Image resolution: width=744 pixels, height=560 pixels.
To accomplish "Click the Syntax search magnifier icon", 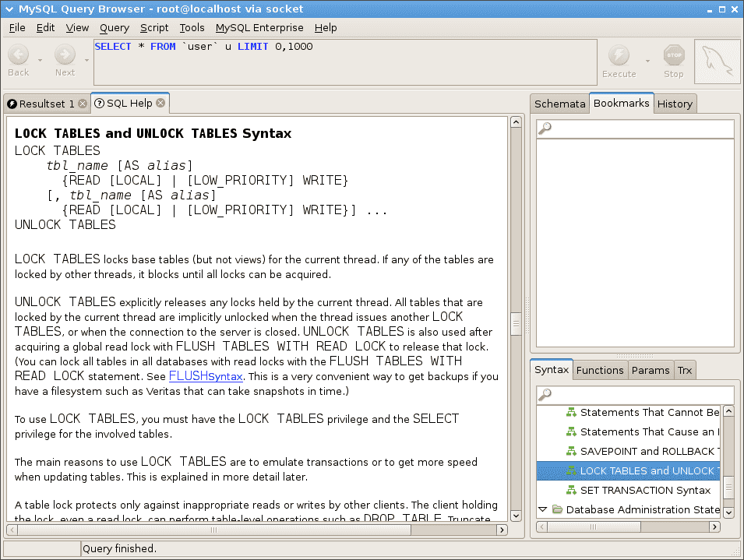I will click(545, 394).
